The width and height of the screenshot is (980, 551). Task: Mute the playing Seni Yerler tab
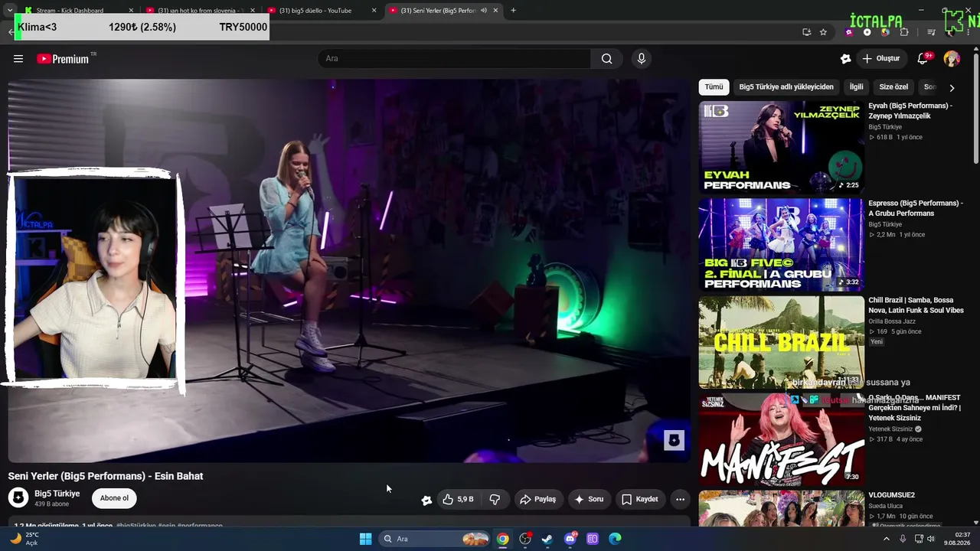point(484,11)
